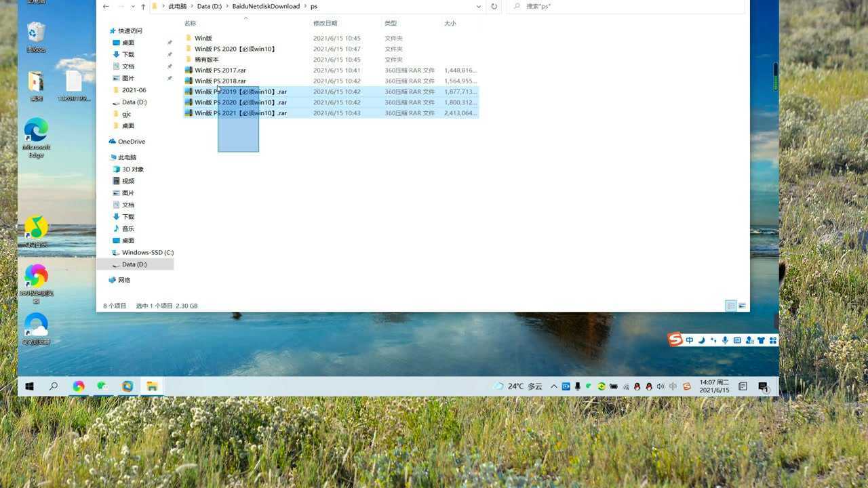Sort files by 大小 column header
Image resolution: width=868 pixels, height=488 pixels.
click(x=450, y=23)
